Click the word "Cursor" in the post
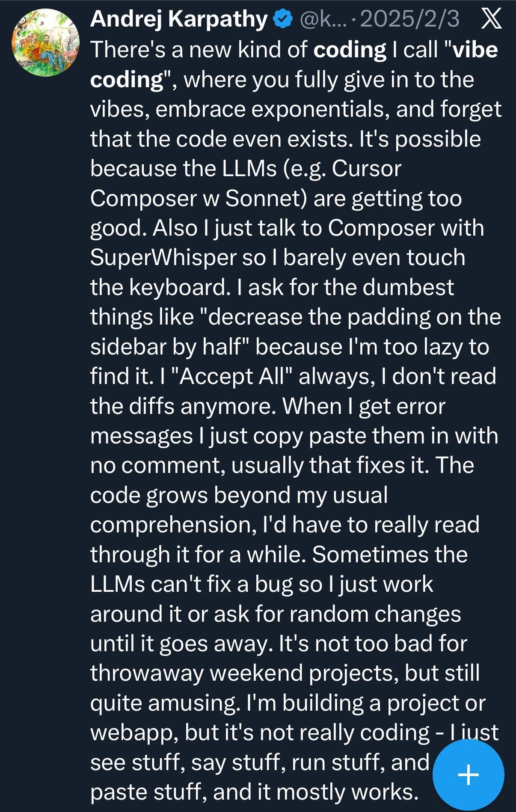This screenshot has height=812, width=516. [366, 168]
